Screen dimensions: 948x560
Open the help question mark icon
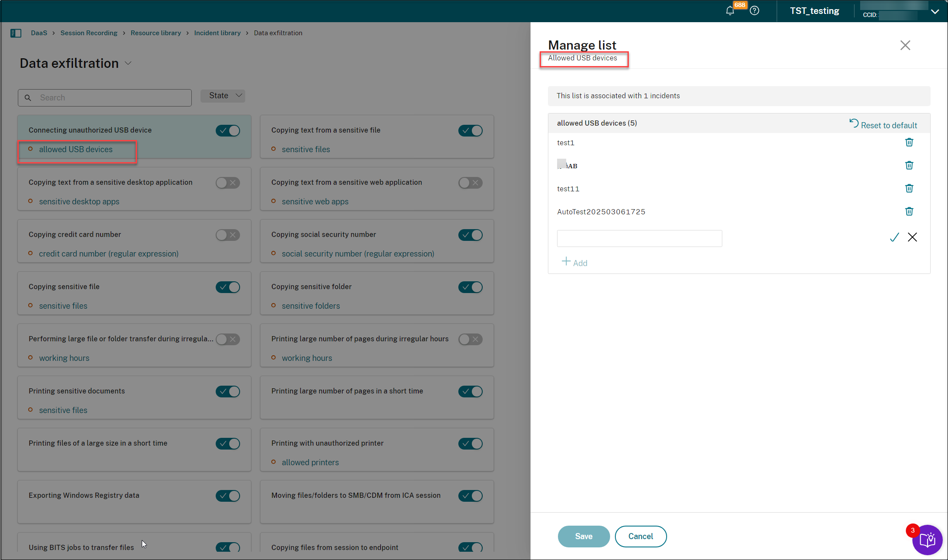(x=754, y=11)
